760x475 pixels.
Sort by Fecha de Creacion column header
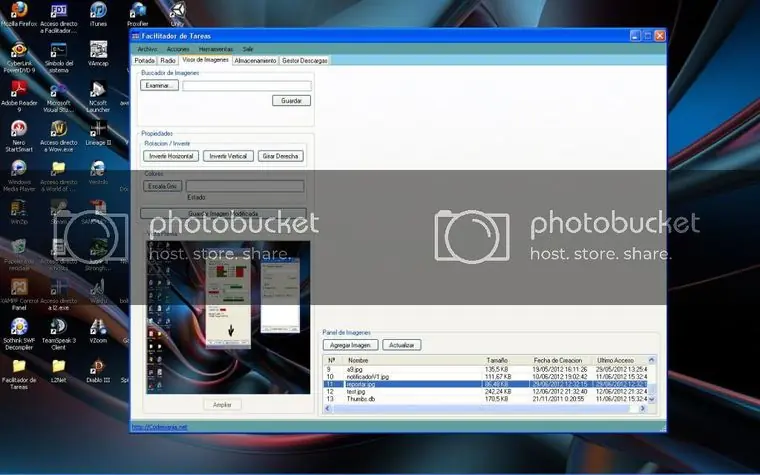[562, 361]
